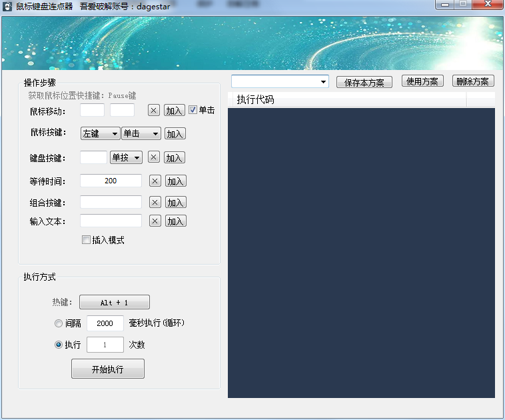The width and height of the screenshot is (505, 420).
Task: Click the app icon in title bar
Action: tap(7, 6)
